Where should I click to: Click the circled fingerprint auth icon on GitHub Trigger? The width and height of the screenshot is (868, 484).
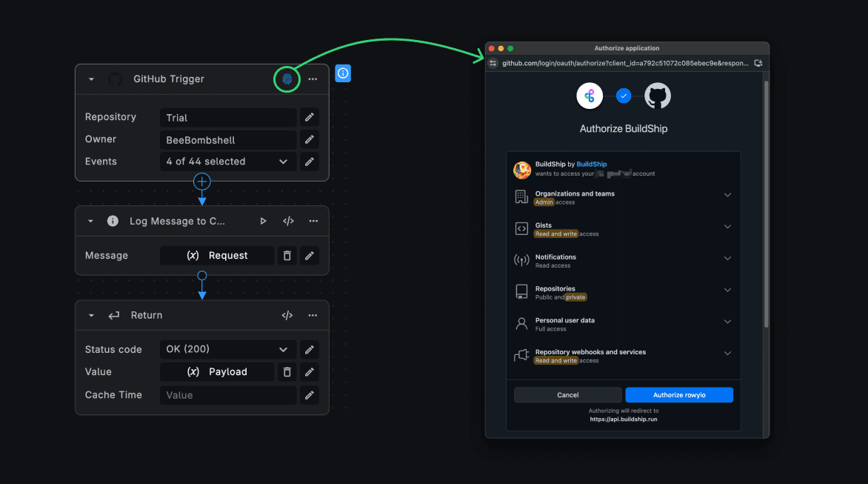(287, 79)
